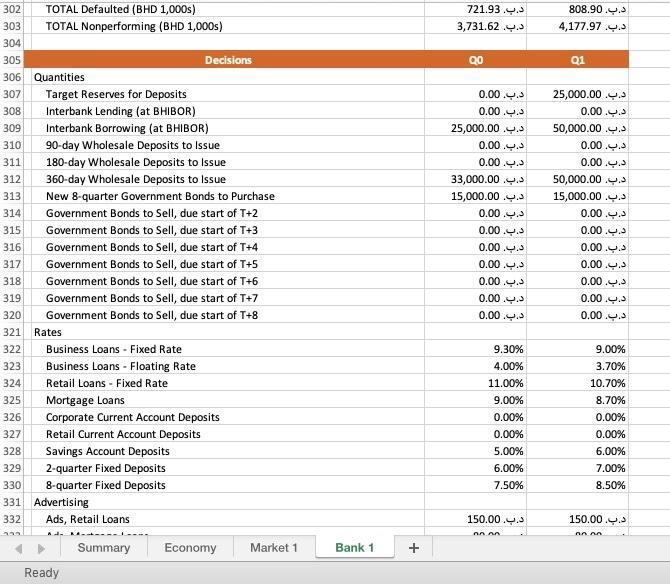Select Q1 Interbank Borrowing value 50,000.00
The width and height of the screenshot is (670, 584).
point(578,128)
